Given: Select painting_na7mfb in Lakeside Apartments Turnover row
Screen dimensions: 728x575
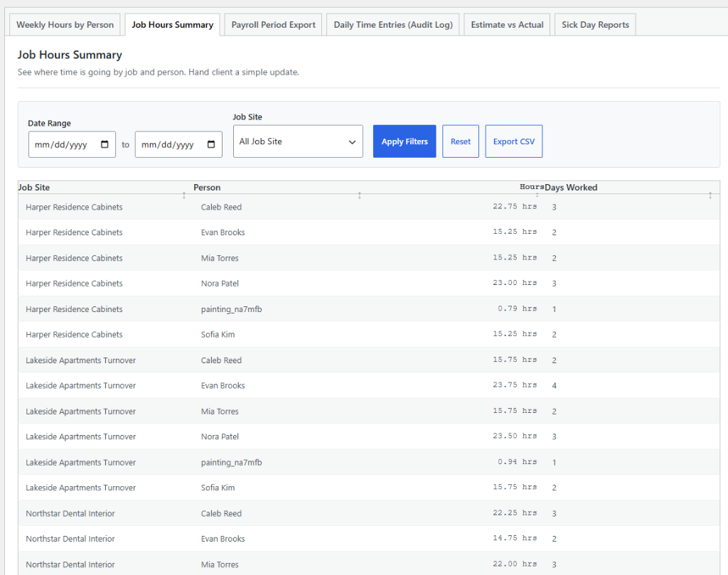Looking at the screenshot, I should [231, 462].
